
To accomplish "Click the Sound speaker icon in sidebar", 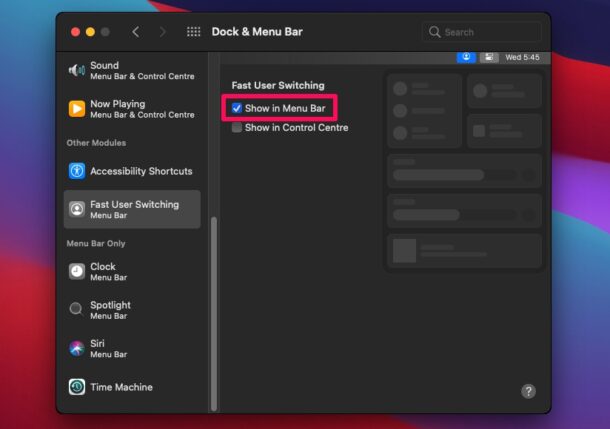I will pyautogui.click(x=77, y=70).
